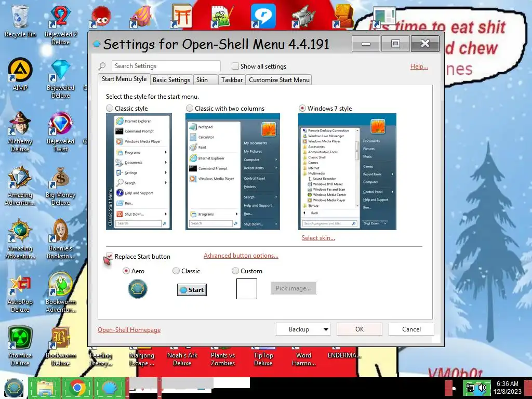Click the Windows 7 style preview image
Image resolution: width=532 pixels, height=399 pixels.
347,171
